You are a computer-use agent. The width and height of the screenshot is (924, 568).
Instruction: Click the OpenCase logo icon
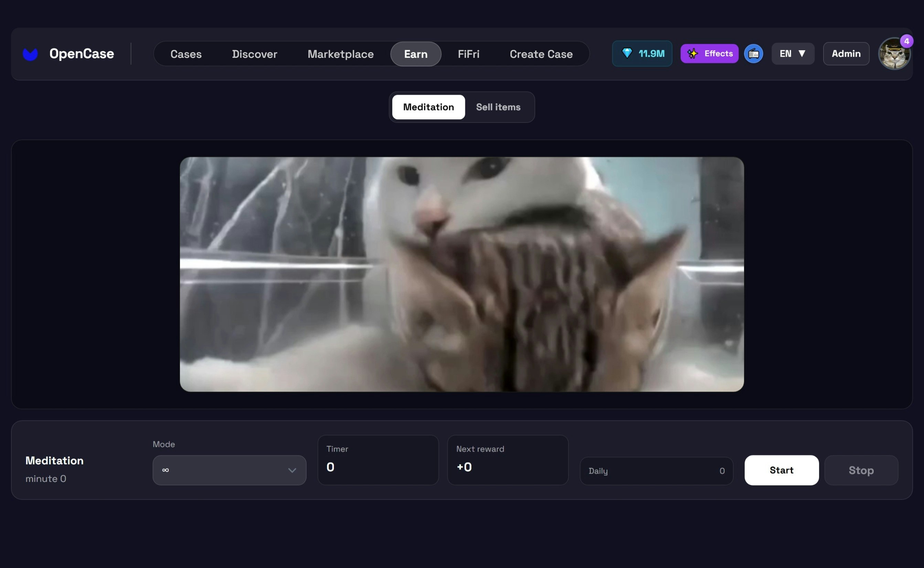pos(30,53)
